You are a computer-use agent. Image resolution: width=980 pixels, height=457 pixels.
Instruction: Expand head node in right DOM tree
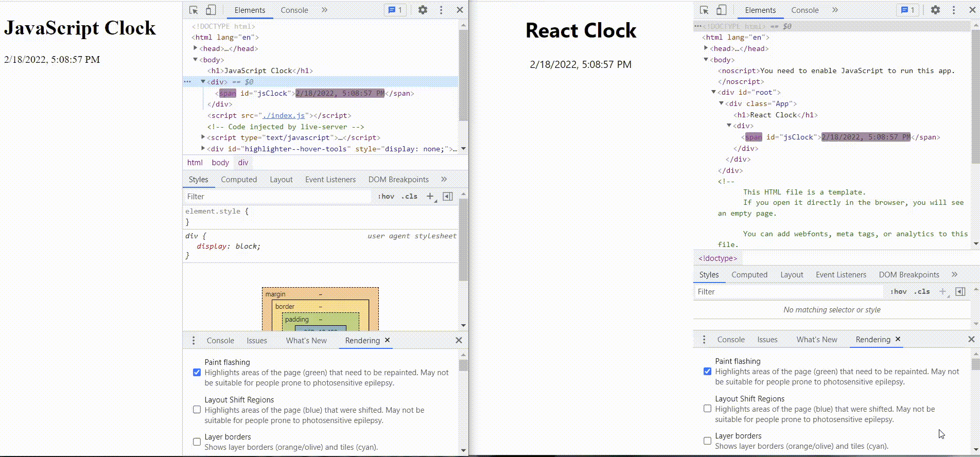coord(706,48)
